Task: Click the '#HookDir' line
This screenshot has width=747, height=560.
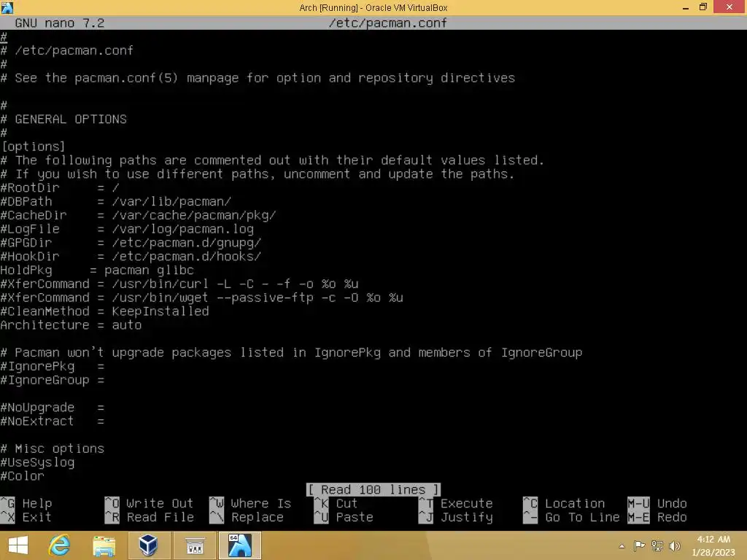Action: 131,257
